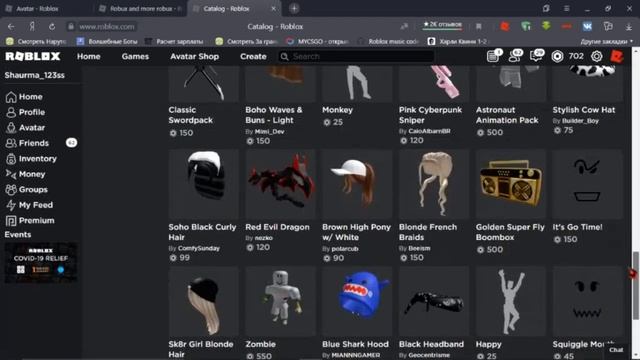Screen dimensions: 640x360
Task: Click the VK extension icon in browser toolbar
Action: point(587,26)
